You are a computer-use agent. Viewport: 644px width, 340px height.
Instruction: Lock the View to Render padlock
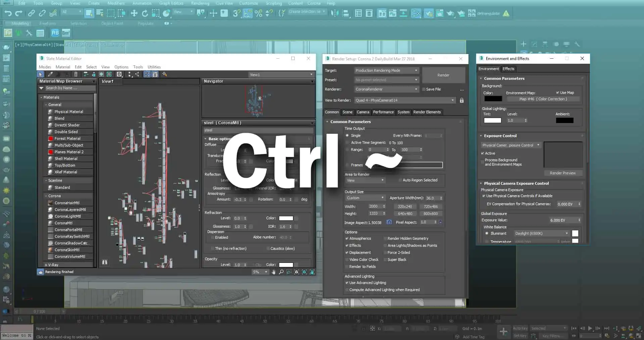coord(461,100)
